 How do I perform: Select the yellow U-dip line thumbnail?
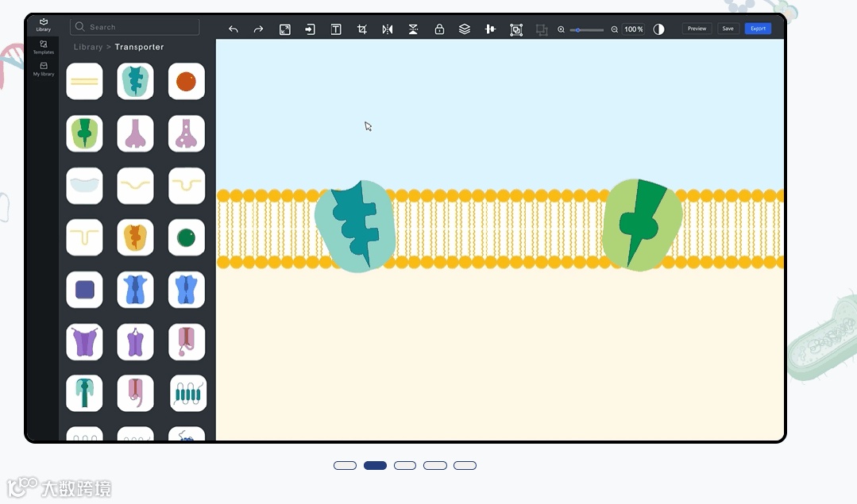tap(187, 186)
